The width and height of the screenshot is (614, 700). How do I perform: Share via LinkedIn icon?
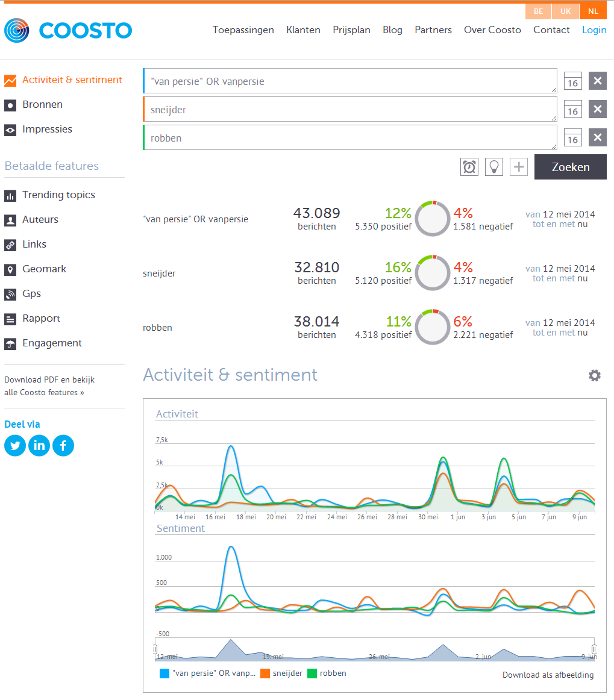coord(39,446)
